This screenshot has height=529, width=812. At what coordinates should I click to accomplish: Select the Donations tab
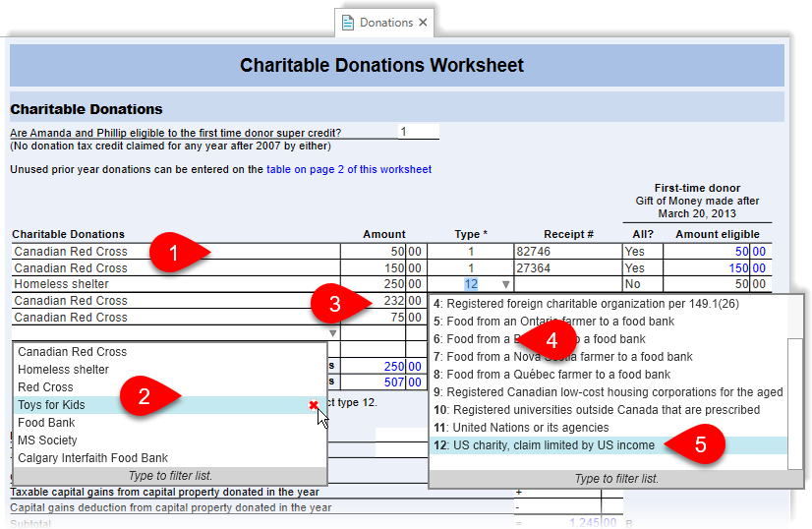[x=384, y=23]
